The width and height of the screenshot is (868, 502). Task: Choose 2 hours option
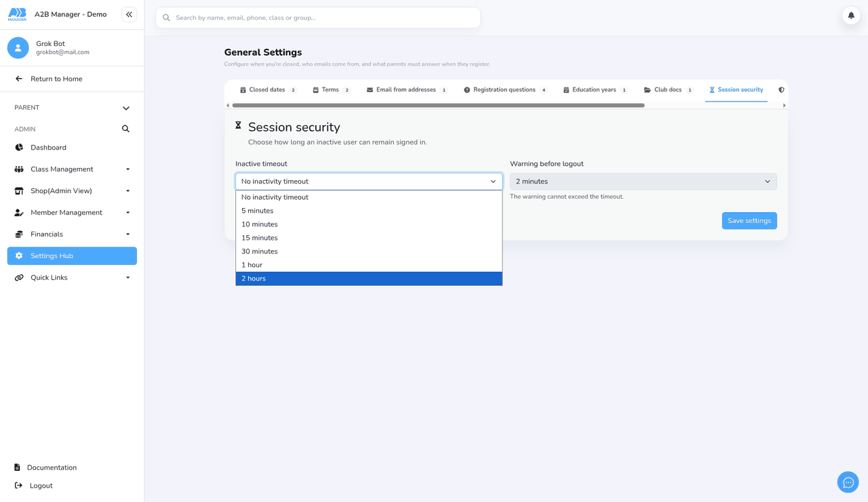tap(369, 278)
